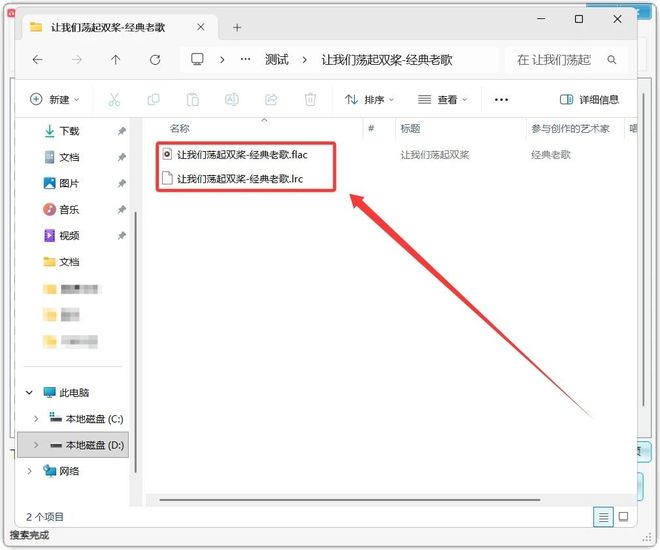Unpin 下载 using its pin icon
660x550 pixels.
[x=122, y=131]
